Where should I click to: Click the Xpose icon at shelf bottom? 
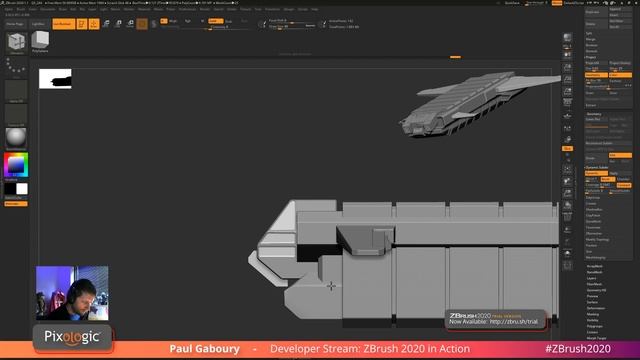click(x=567, y=266)
